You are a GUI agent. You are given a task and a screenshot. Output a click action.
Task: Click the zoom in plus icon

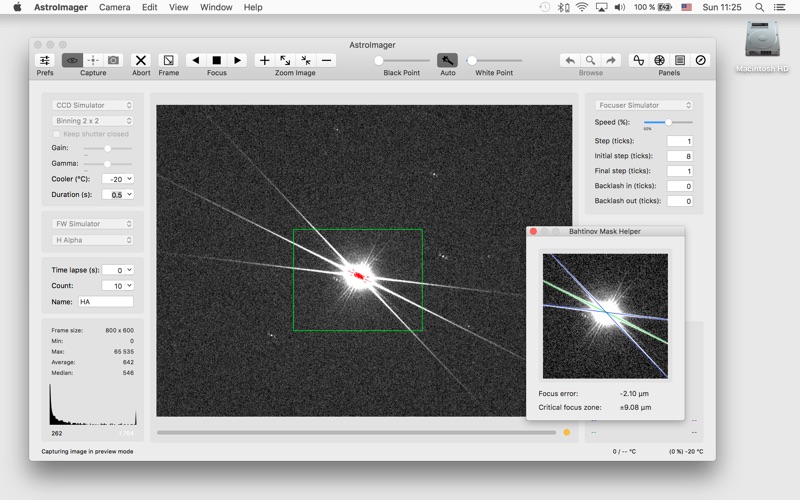coord(264,61)
